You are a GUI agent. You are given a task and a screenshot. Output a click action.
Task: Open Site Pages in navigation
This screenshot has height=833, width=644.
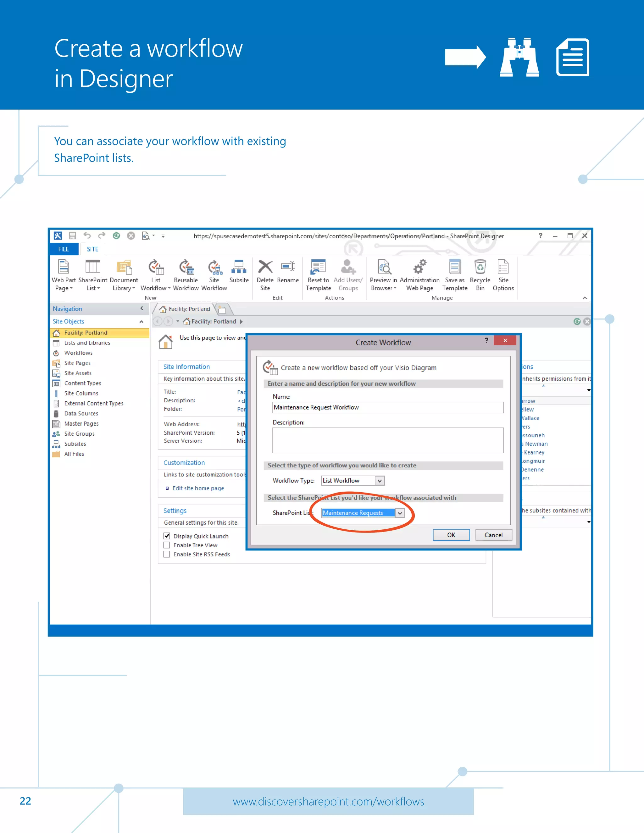tap(77, 363)
